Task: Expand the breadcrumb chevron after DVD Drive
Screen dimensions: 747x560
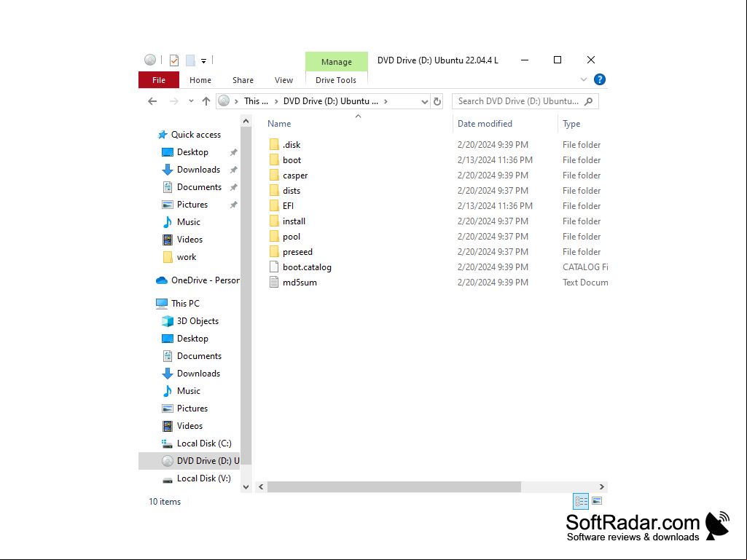Action: 386,101
